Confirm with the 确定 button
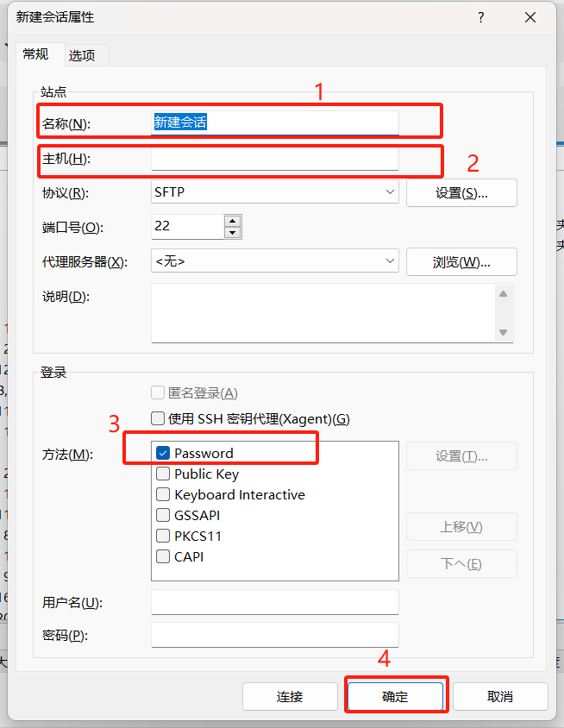The height and width of the screenshot is (728, 564). [395, 696]
